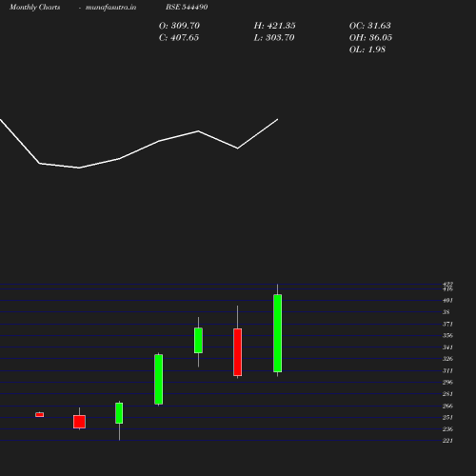
Task: Click the white line's lowest trough point
Action: click(x=79, y=168)
